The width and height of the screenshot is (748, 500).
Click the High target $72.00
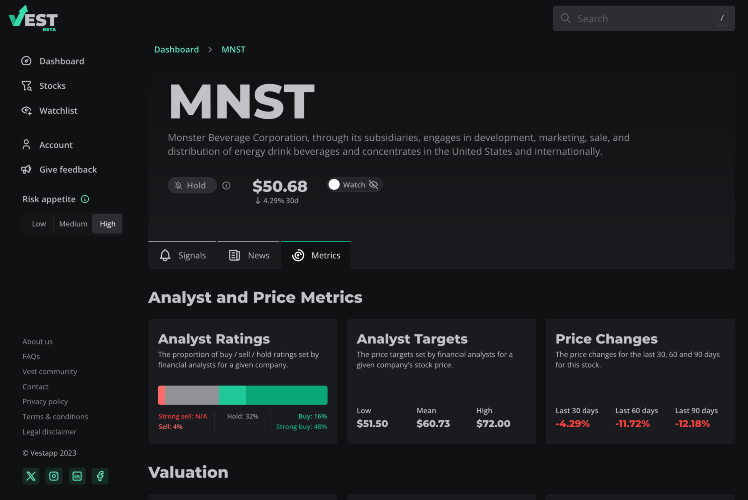pyautogui.click(x=493, y=423)
